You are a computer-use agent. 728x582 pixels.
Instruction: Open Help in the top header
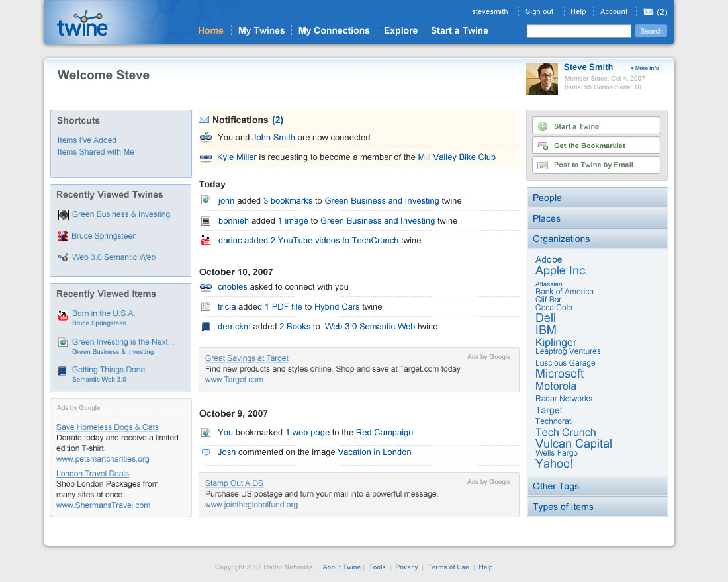pos(578,12)
